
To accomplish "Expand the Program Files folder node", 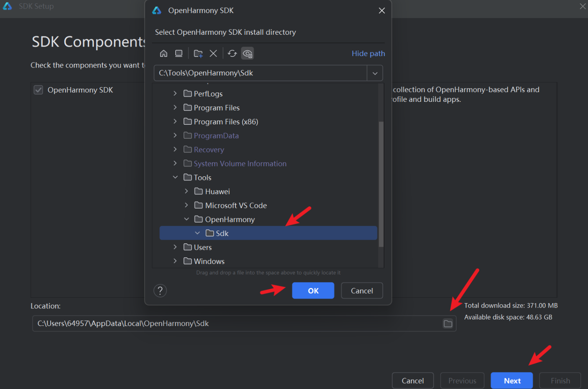I will point(175,108).
